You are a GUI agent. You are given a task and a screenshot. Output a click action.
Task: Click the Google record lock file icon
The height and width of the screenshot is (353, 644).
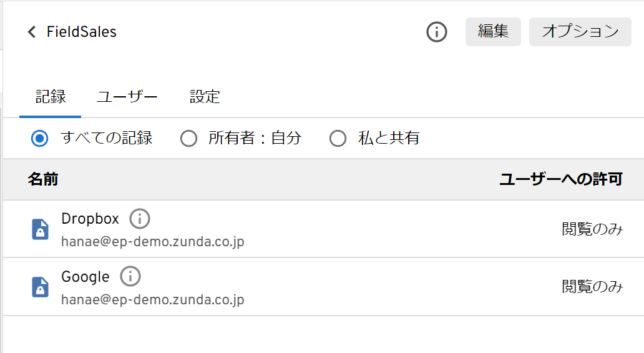pos(40,287)
